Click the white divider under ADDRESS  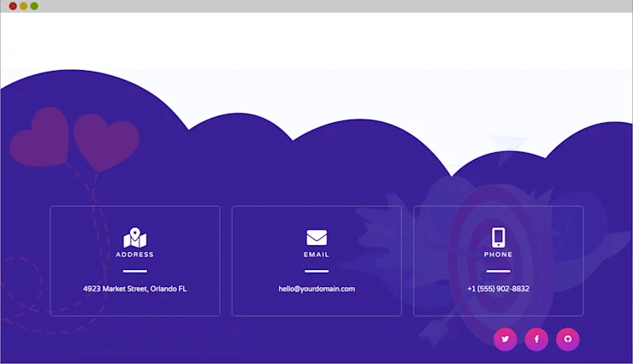point(135,271)
